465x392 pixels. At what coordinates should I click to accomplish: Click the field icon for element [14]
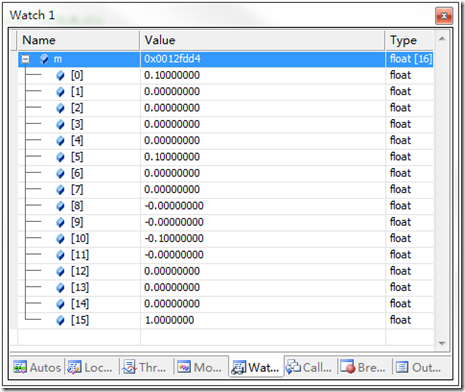coord(60,304)
